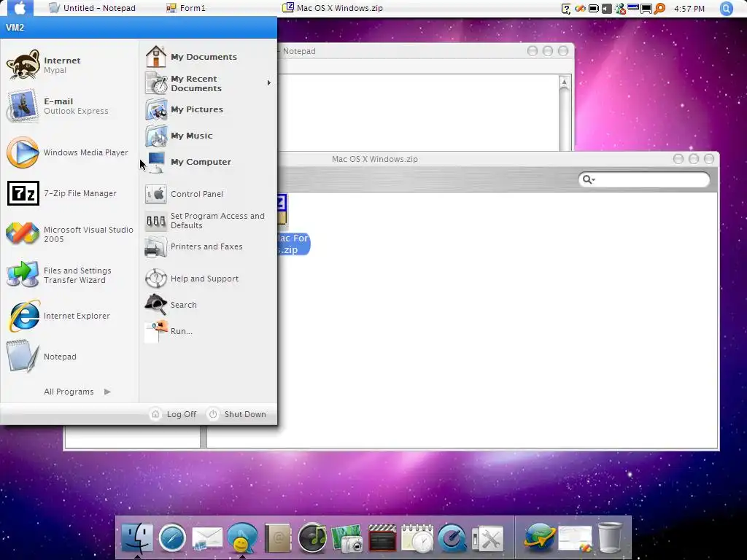
Task: Click the Spotlight search icon in menu bar
Action: (726, 9)
